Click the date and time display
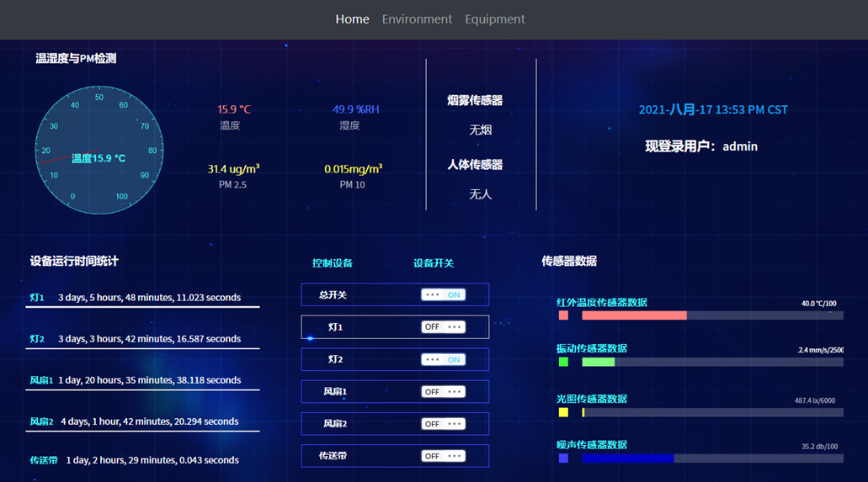Screen dimensions: 868x482 [x=713, y=109]
